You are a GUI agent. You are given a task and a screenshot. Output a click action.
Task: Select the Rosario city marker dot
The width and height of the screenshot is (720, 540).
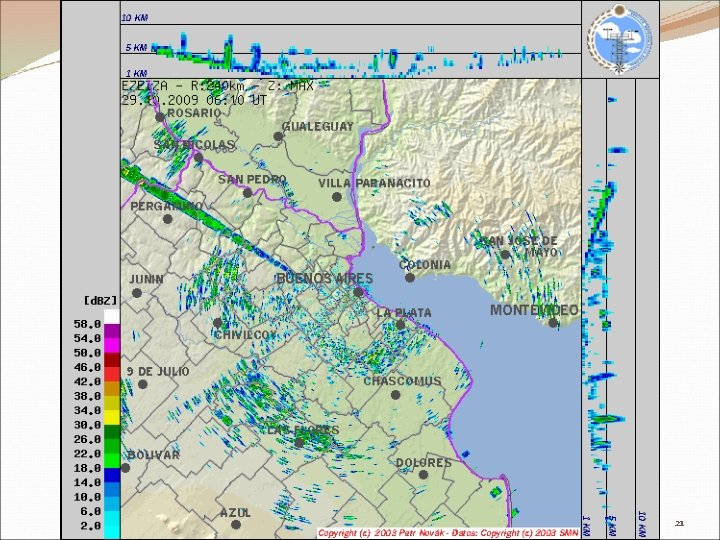click(160, 117)
